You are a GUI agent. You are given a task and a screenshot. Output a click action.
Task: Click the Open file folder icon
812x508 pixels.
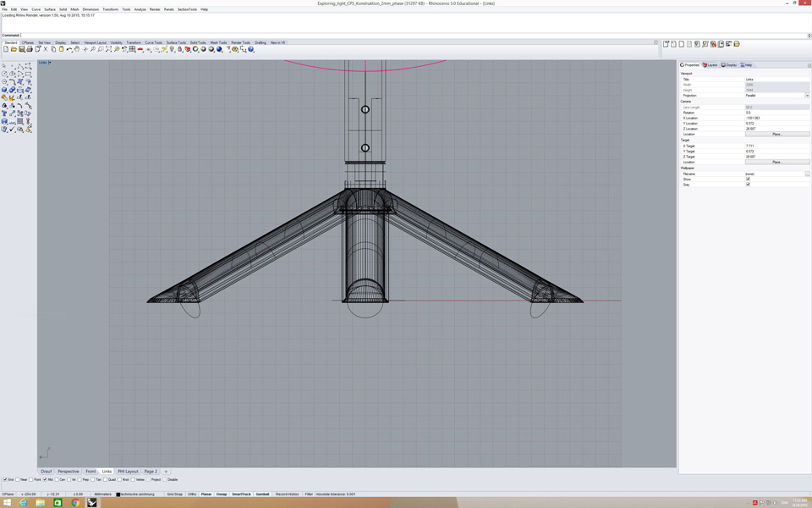14,49
